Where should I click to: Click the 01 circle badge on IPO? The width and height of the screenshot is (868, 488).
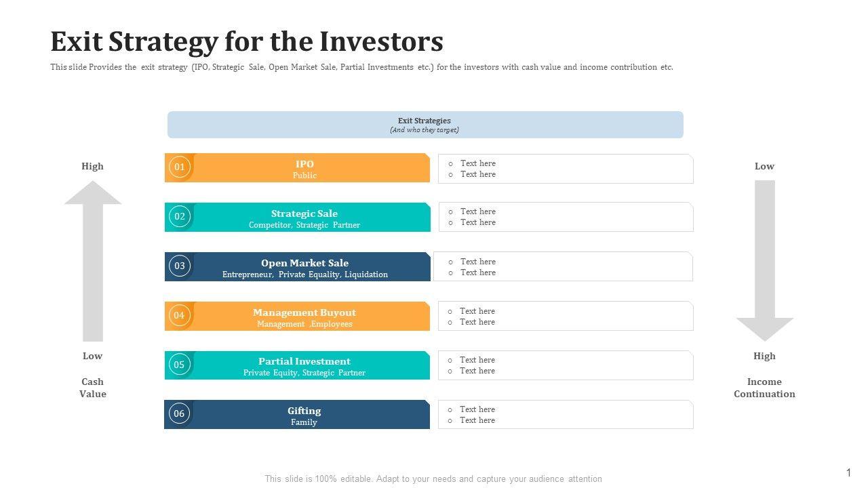[179, 167]
